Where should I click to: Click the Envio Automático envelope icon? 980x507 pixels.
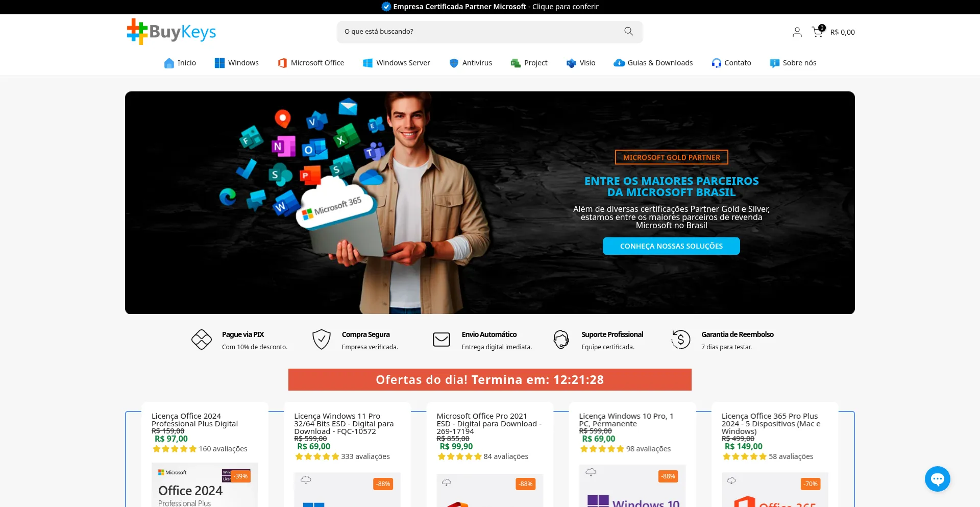(442, 340)
